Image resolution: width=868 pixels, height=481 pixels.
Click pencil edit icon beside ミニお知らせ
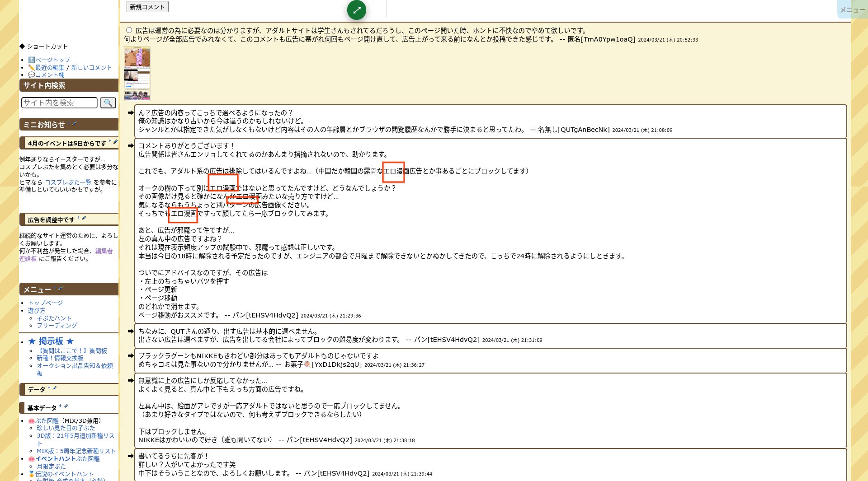coord(75,124)
